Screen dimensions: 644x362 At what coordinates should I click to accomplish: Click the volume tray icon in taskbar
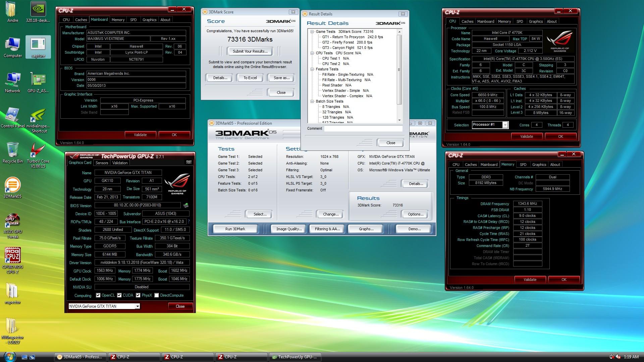click(x=619, y=357)
